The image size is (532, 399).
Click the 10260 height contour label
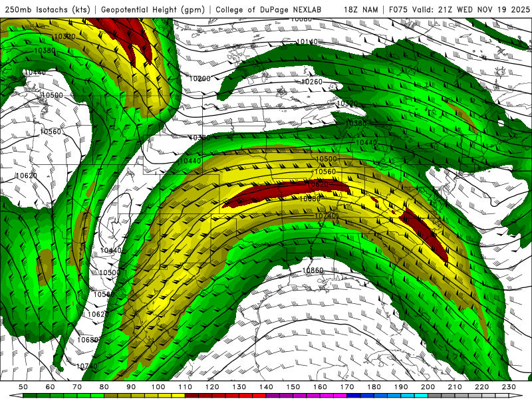[x=312, y=82]
